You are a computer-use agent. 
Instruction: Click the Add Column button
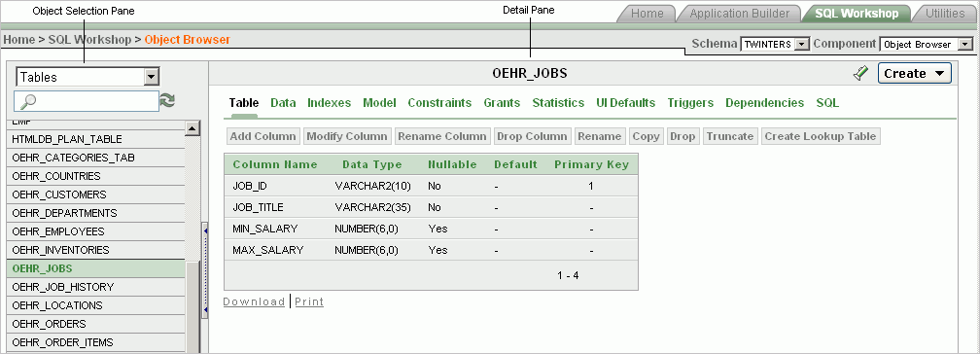[262, 136]
